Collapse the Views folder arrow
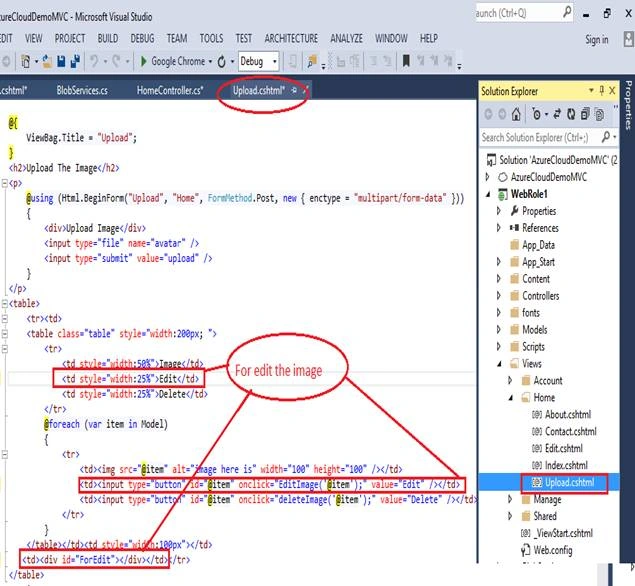This screenshot has height=586, width=635. tap(499, 364)
